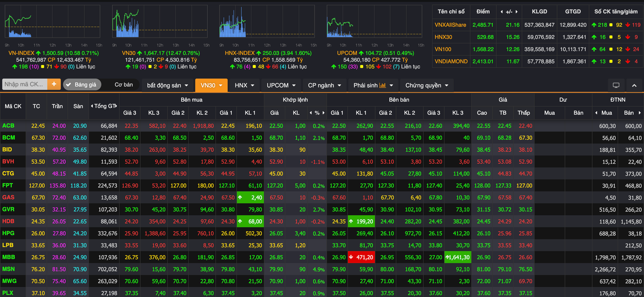Expand the CP ngành dropdown
The image size is (644, 297).
point(324,85)
